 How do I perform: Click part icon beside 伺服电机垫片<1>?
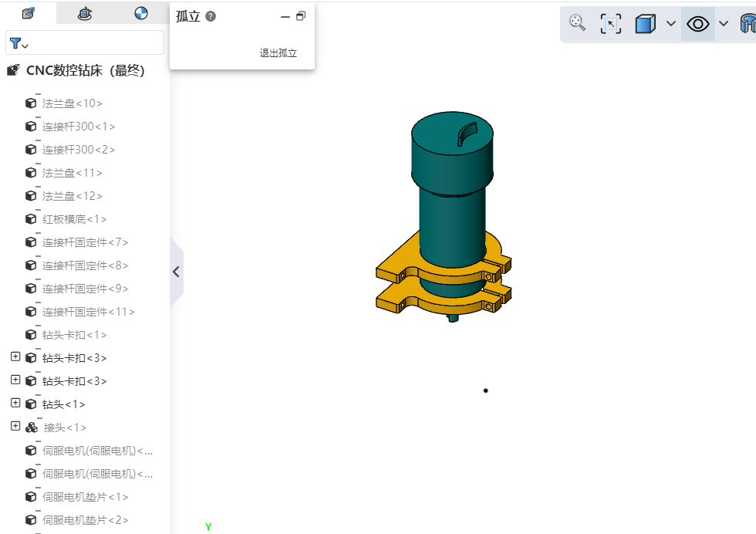click(x=31, y=497)
